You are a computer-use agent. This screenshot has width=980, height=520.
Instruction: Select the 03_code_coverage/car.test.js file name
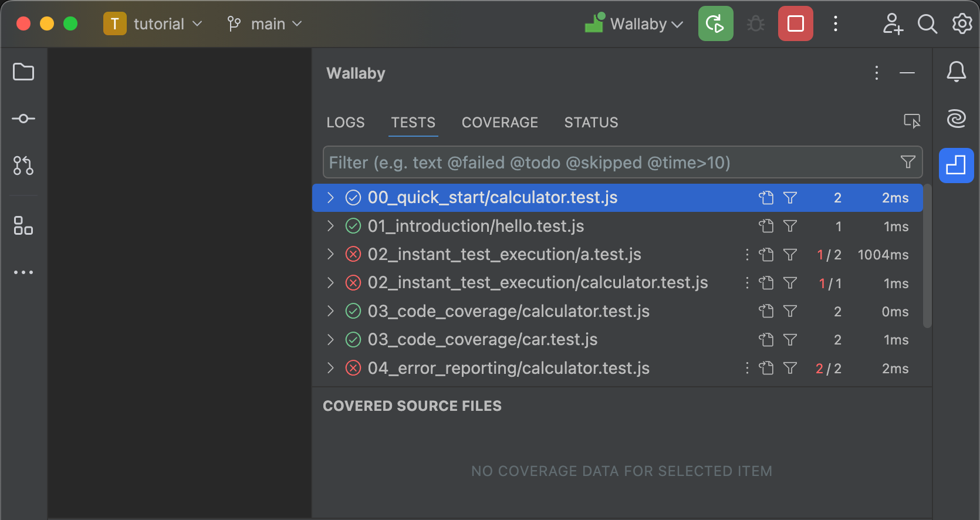click(x=483, y=339)
